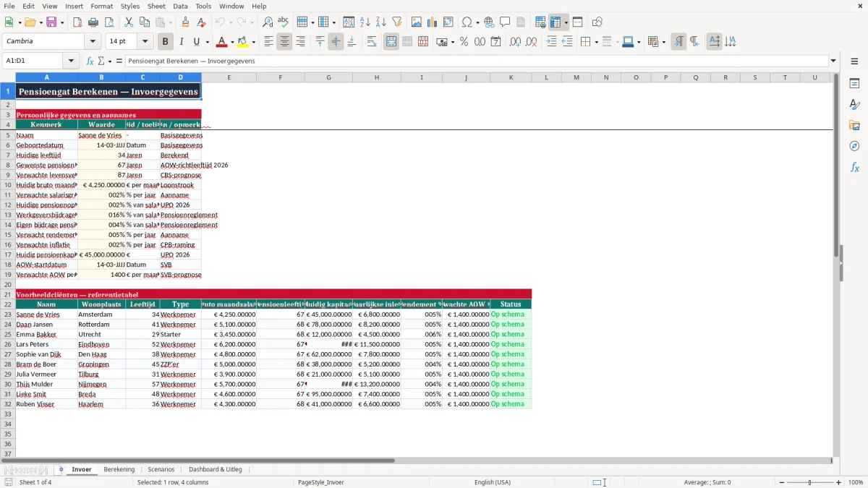This screenshot has width=868, height=488.
Task: Open sidebar Gallery icon
Action: pyautogui.click(x=854, y=125)
